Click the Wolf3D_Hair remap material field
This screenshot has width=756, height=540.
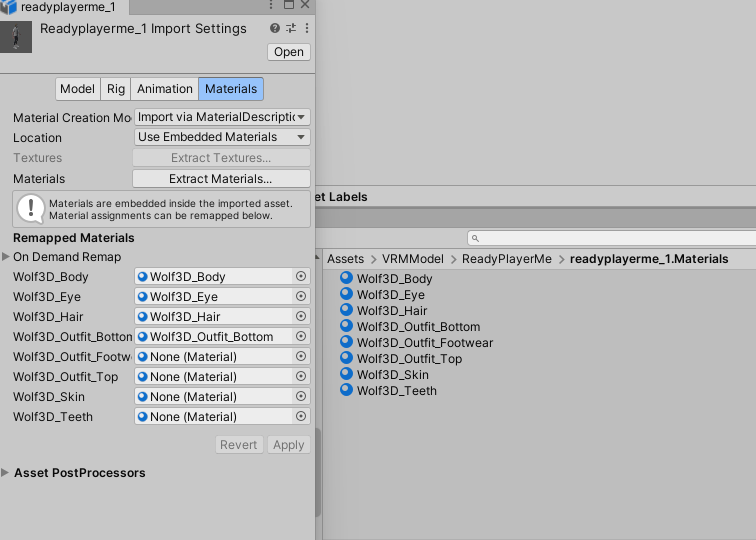[x=214, y=316]
